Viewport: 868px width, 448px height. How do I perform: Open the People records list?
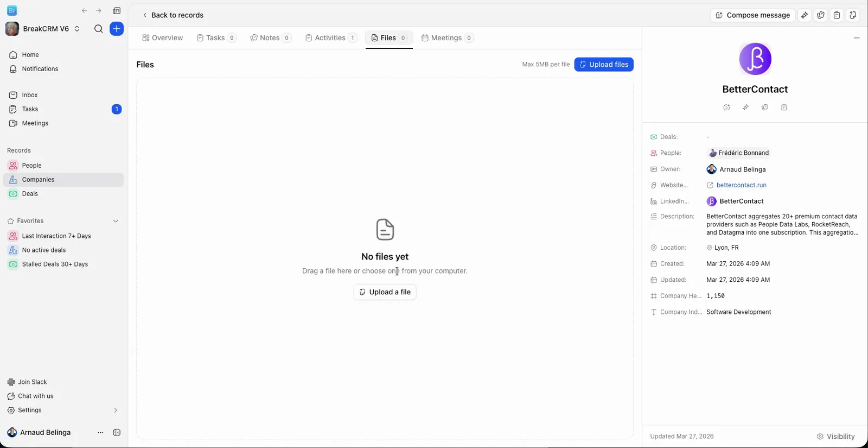(63, 166)
